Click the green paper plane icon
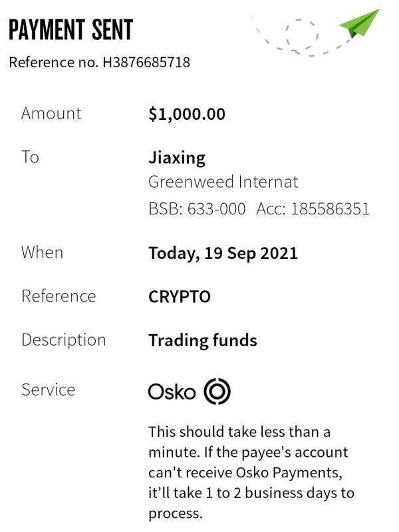This screenshot has height=532, width=399. (359, 23)
